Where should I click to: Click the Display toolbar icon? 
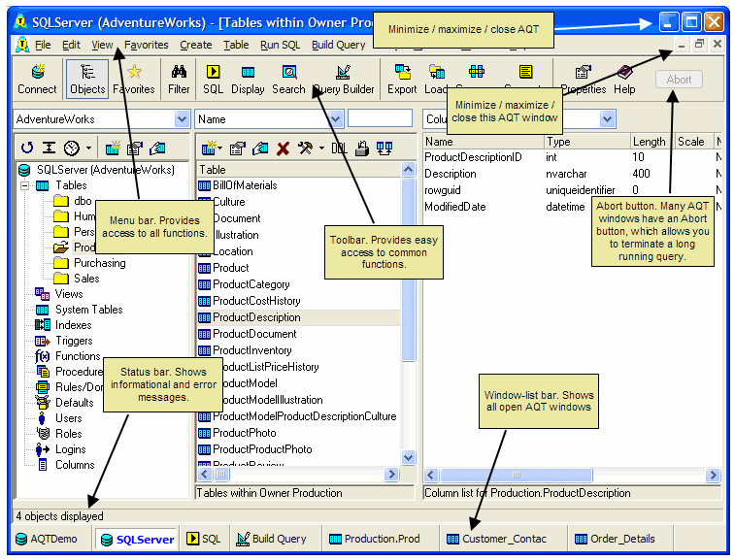pyautogui.click(x=248, y=80)
